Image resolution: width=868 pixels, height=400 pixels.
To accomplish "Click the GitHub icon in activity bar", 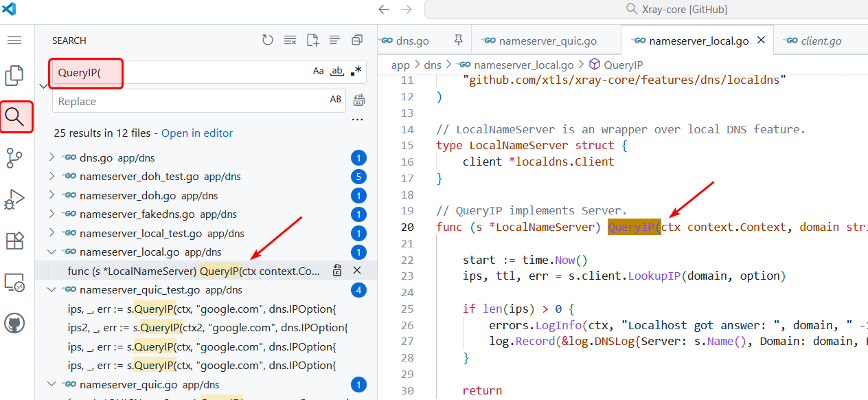I will coord(14,323).
